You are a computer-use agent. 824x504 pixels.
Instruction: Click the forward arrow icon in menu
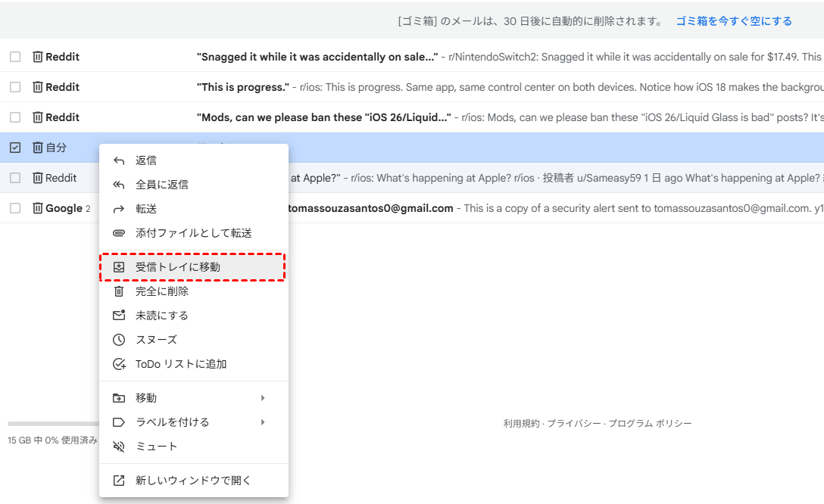(x=119, y=209)
